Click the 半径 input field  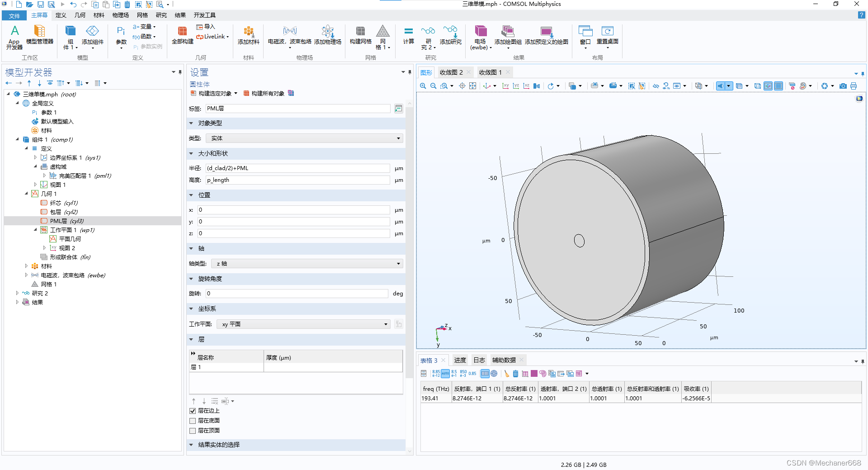[297, 168]
